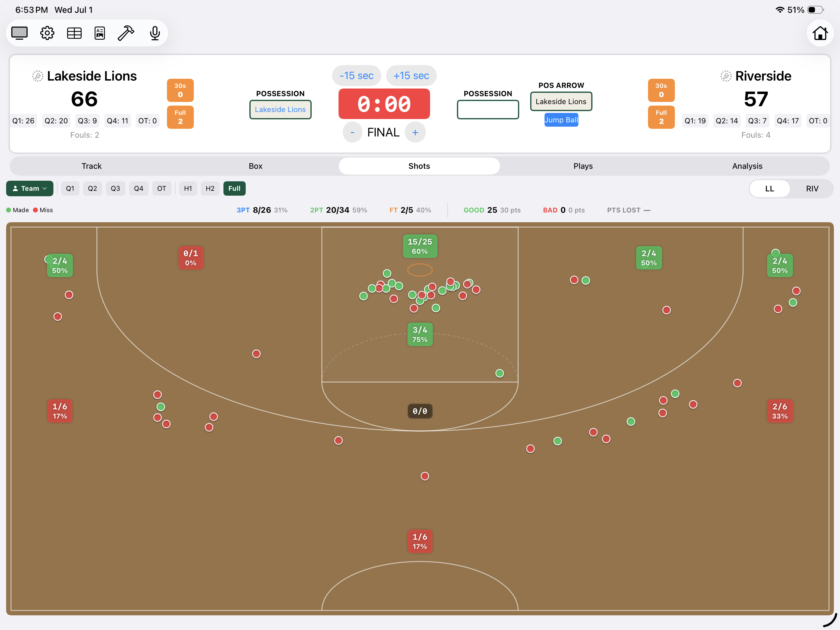Show RIV team shot chart
Image resolution: width=840 pixels, height=630 pixels.
(812, 189)
